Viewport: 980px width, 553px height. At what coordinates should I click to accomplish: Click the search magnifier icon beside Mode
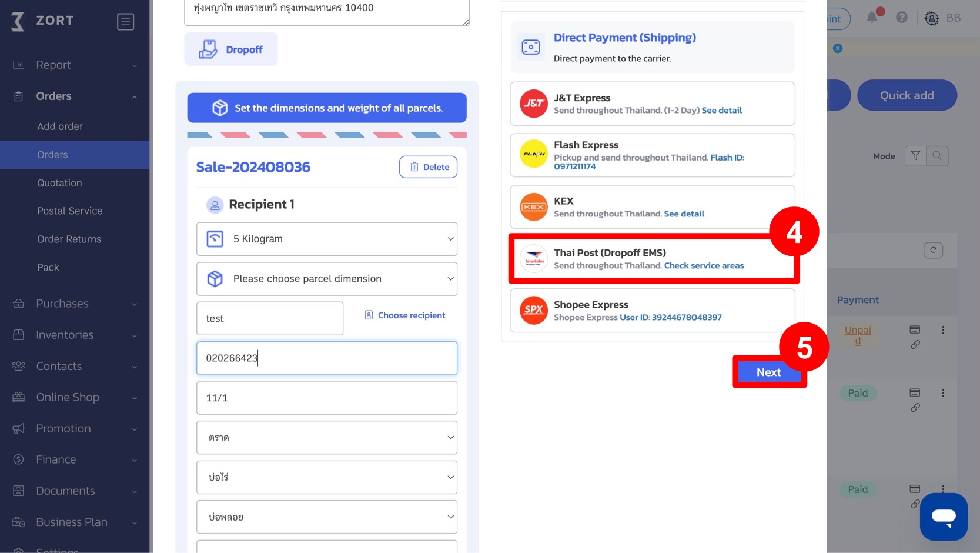[937, 156]
